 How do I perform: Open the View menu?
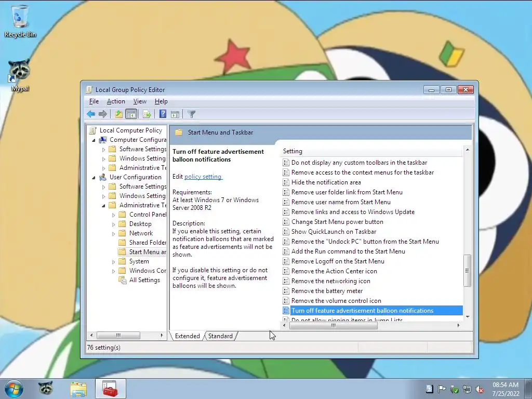click(140, 101)
